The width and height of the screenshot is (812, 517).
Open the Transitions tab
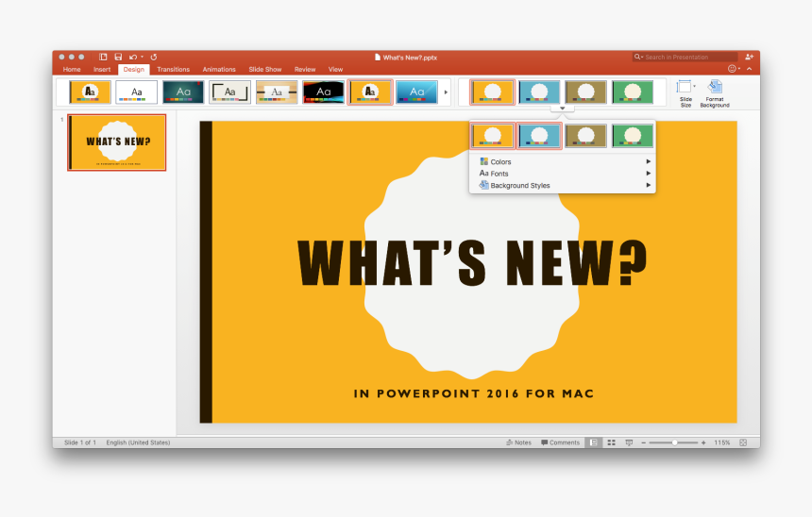click(x=173, y=70)
